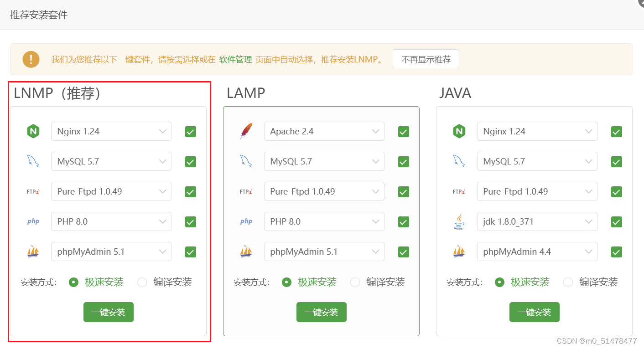Select 编译安装 radio under LAMP
The width and height of the screenshot is (644, 349).
(x=355, y=282)
